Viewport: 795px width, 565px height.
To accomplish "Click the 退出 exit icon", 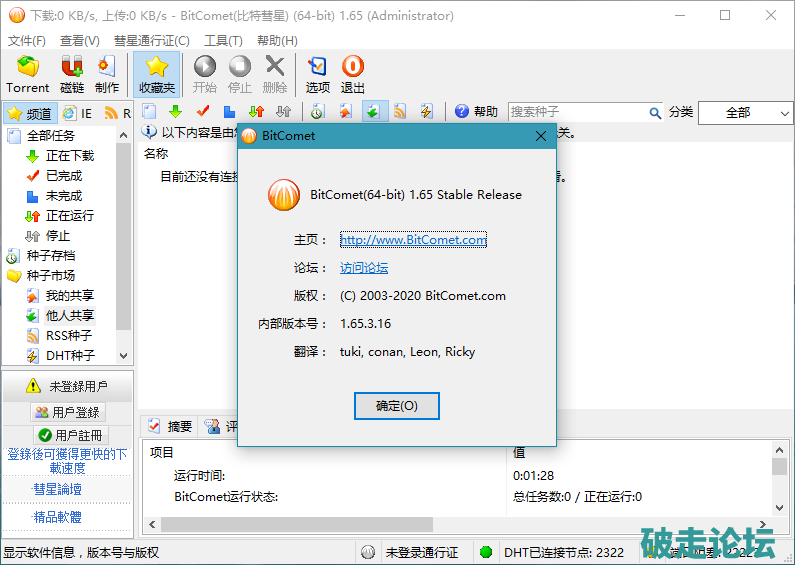I will coord(353,68).
